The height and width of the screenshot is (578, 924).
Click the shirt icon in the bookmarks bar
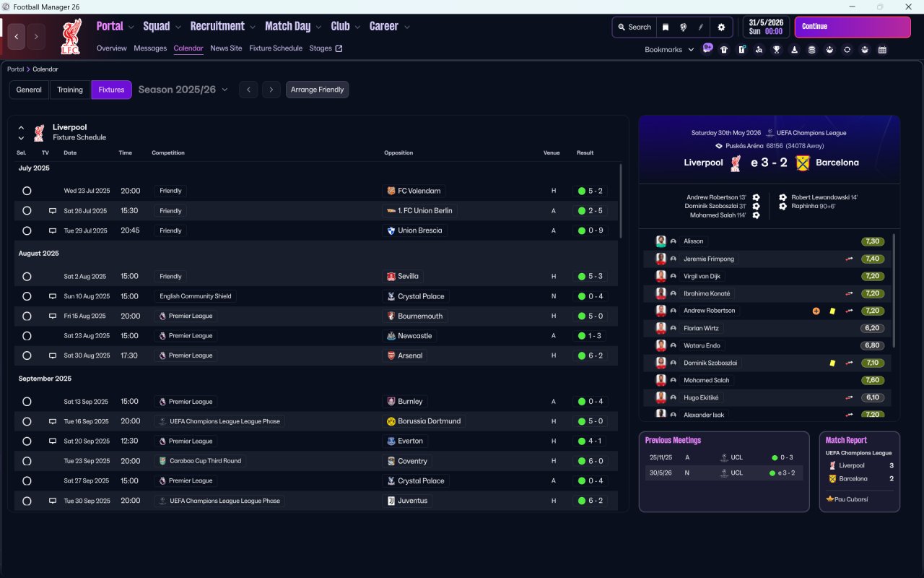[724, 50]
